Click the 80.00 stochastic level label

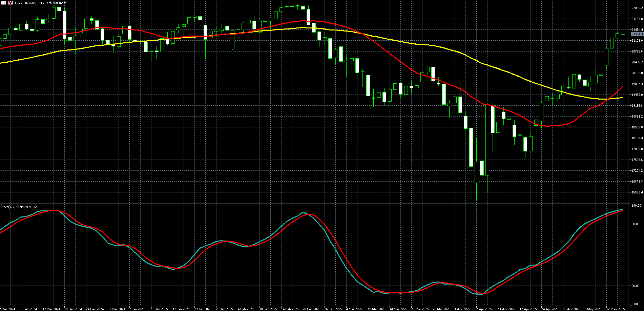[636, 224]
